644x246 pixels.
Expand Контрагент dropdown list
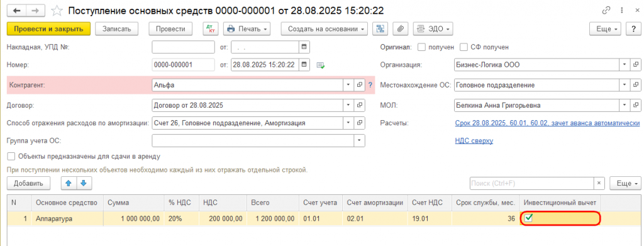pyautogui.click(x=348, y=84)
